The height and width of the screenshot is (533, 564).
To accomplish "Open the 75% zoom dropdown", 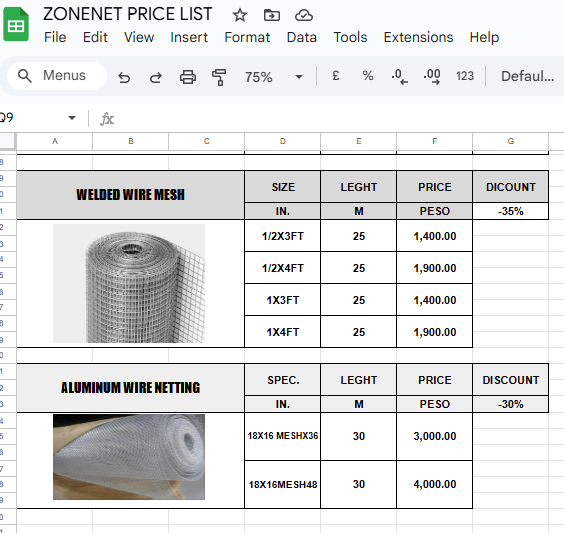I will click(x=274, y=77).
